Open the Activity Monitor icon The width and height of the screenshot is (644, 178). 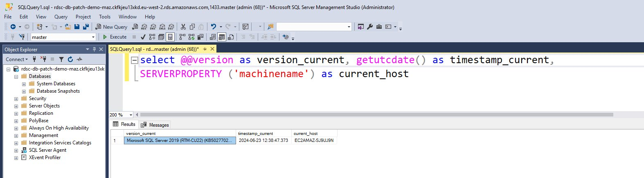245,27
